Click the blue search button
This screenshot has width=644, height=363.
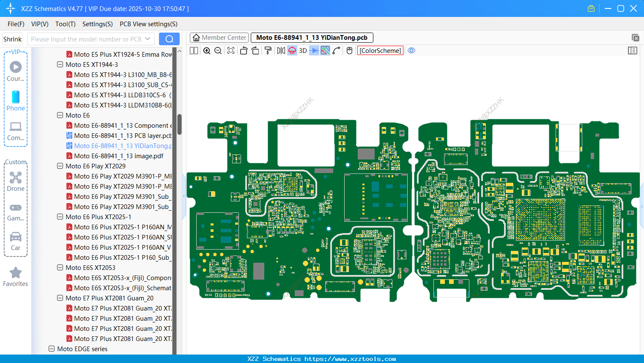click(x=169, y=39)
